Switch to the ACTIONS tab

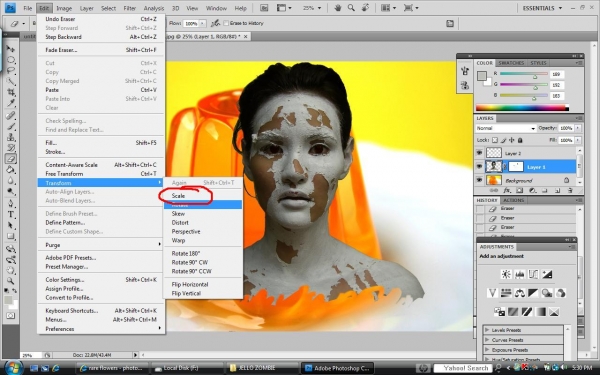pos(514,200)
